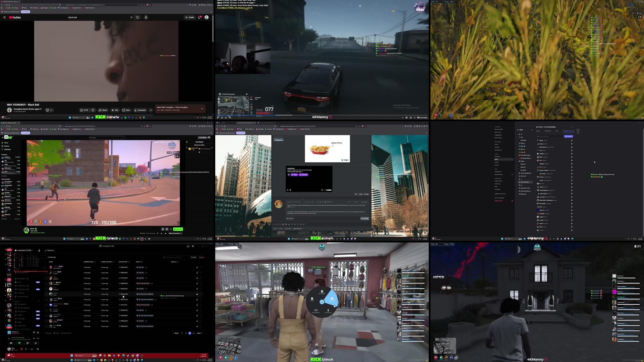Viewport: 644px width, 362px height.
Task: Click the deafen headphones icon in Discord
Action: (x=32, y=349)
